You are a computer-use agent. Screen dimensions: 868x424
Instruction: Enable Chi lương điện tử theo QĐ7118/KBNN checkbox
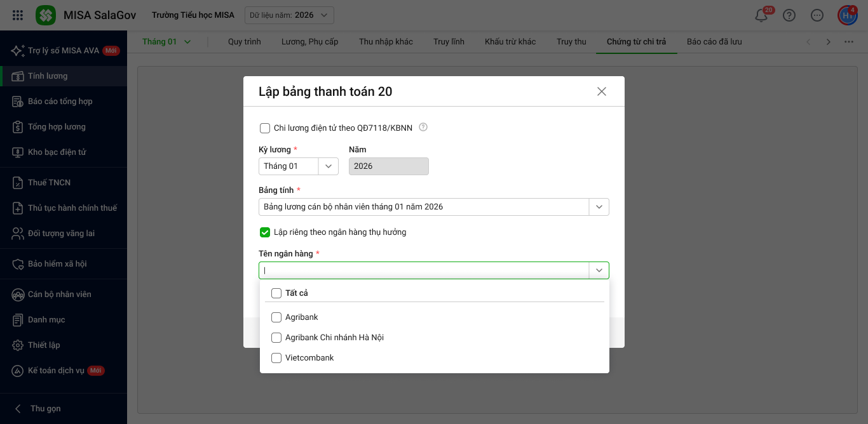[265, 128]
